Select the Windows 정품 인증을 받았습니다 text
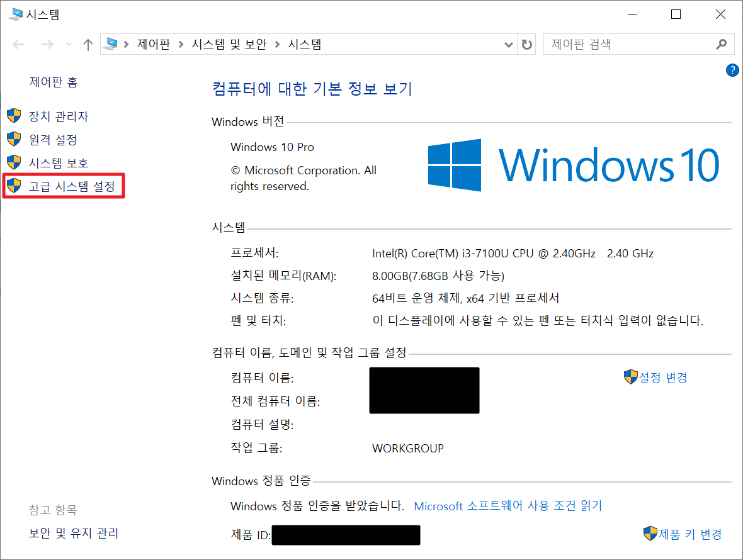 pyautogui.click(x=317, y=506)
